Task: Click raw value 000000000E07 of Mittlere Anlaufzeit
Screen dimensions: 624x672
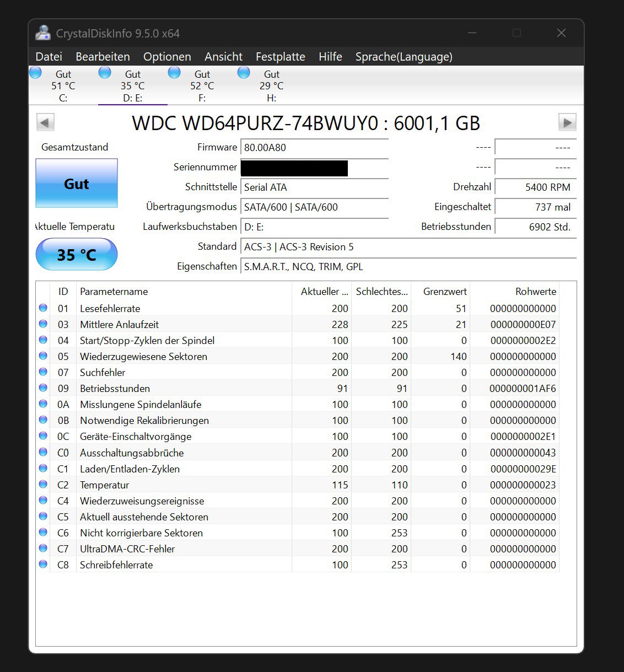Action: [x=523, y=325]
